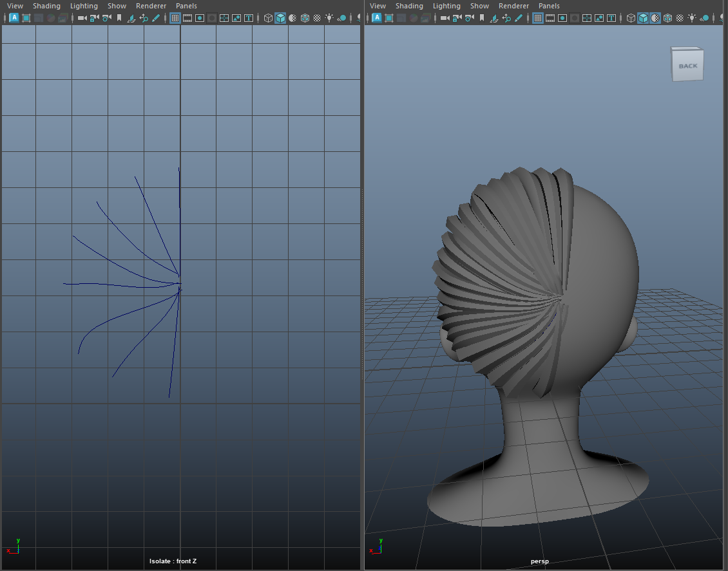Toggle Resolution Gate in front panel
The image size is (728, 571).
click(x=200, y=18)
